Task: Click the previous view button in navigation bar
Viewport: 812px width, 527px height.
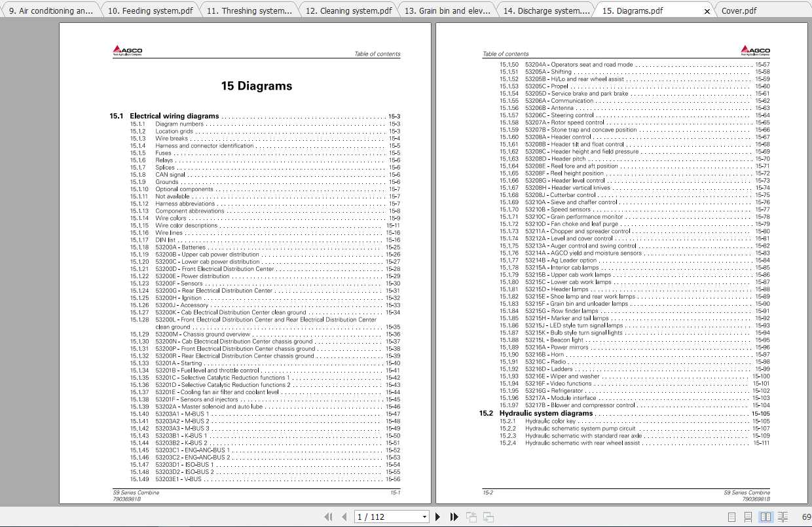Action: pyautogui.click(x=471, y=517)
